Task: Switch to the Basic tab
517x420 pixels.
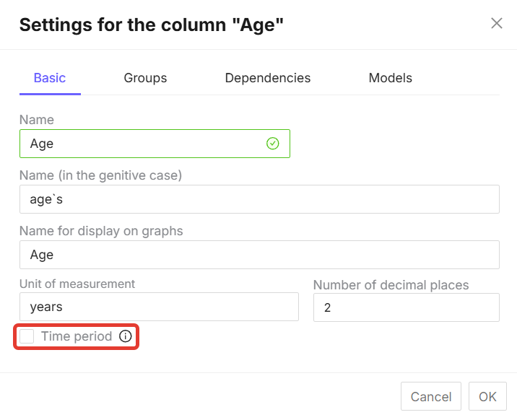Action: click(x=50, y=78)
